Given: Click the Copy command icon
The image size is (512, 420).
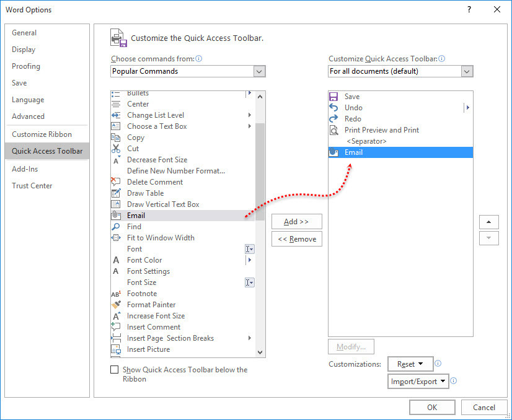Looking at the screenshot, I should pos(115,138).
